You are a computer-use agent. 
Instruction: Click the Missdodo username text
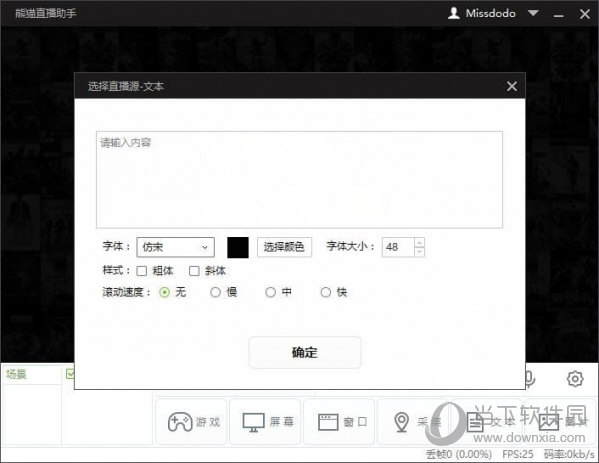491,13
